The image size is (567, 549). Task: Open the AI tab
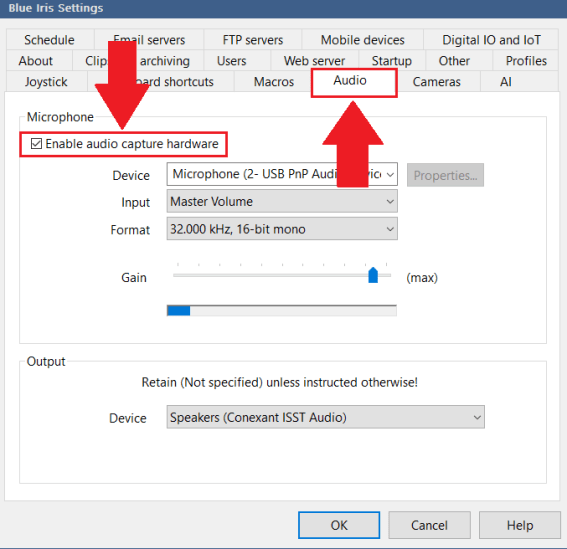coord(506,82)
